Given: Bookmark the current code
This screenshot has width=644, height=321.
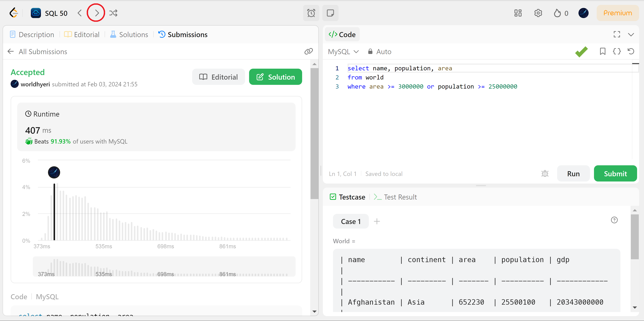Looking at the screenshot, I should [x=603, y=52].
